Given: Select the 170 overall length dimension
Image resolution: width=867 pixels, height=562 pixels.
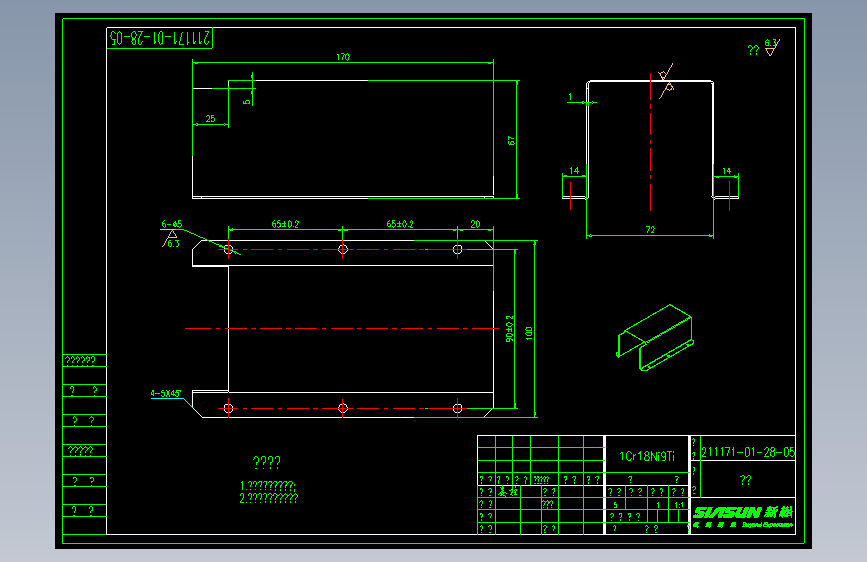Looking at the screenshot, I should (x=343, y=57).
